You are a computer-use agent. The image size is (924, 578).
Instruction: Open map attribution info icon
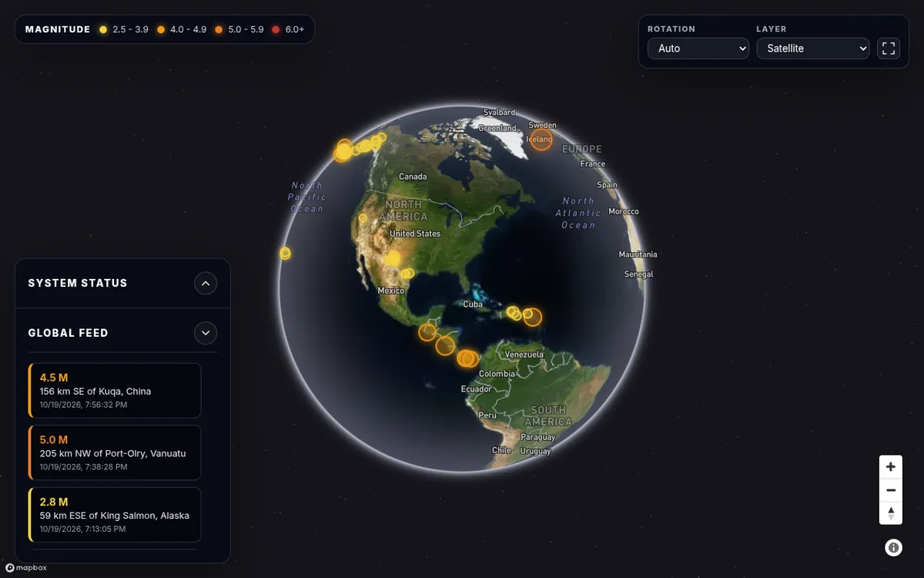893,548
